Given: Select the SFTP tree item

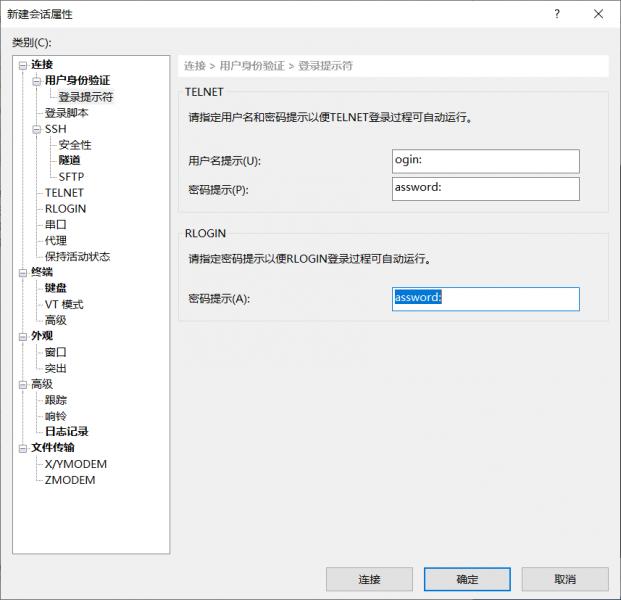Looking at the screenshot, I should (71, 177).
